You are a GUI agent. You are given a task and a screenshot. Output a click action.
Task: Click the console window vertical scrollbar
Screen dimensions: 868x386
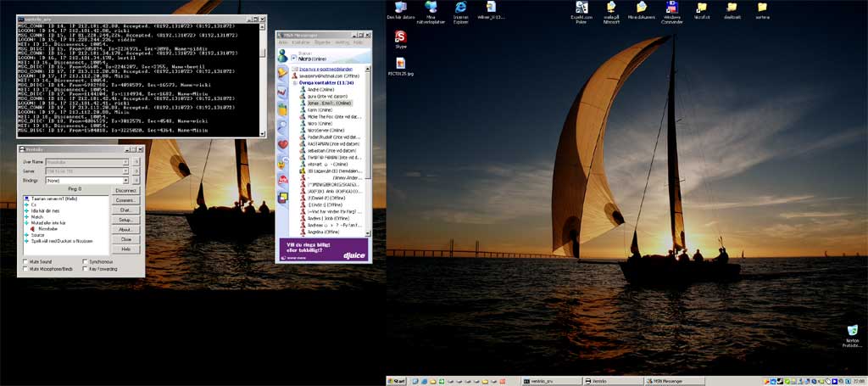click(263, 78)
